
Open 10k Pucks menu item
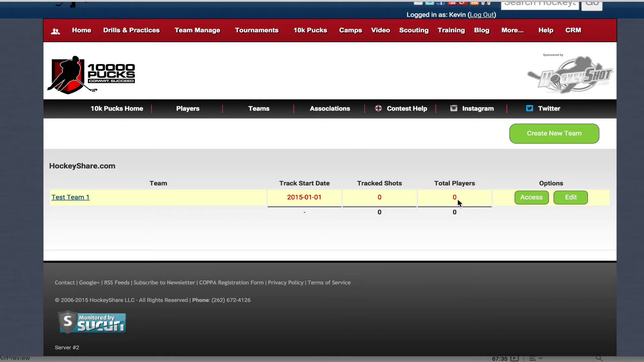310,30
